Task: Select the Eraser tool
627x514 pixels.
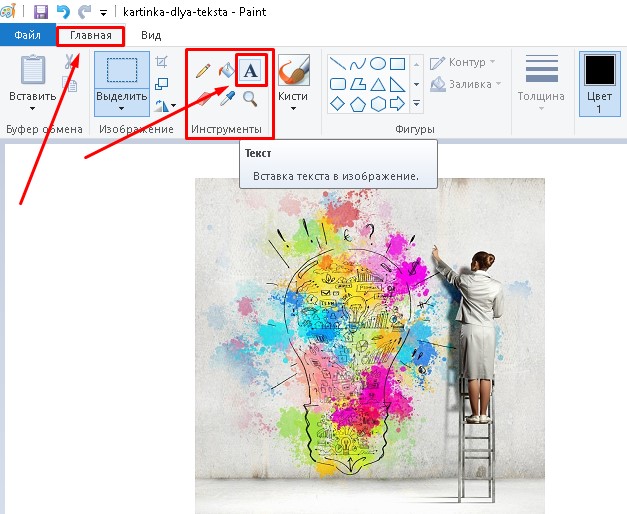Action: (203, 98)
